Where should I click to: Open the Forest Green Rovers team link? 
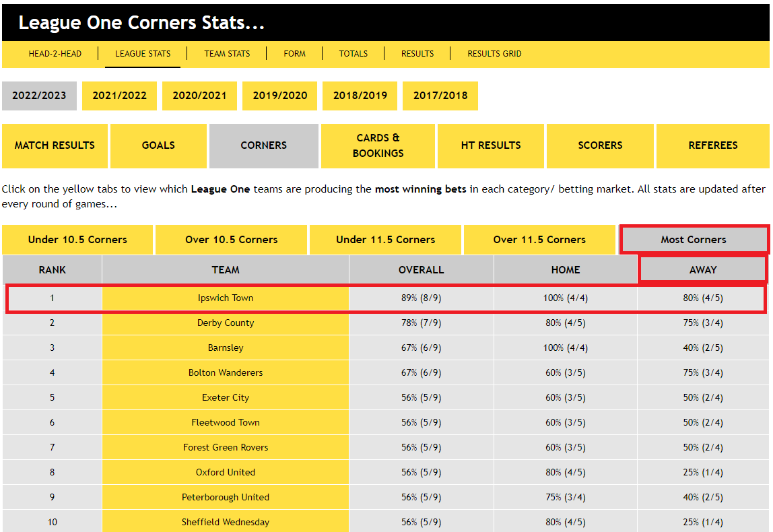tap(226, 448)
